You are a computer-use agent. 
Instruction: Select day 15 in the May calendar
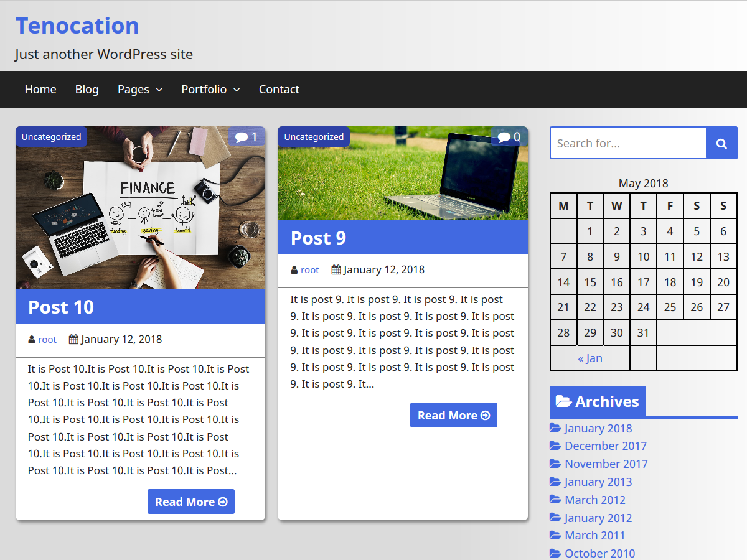[x=590, y=281]
